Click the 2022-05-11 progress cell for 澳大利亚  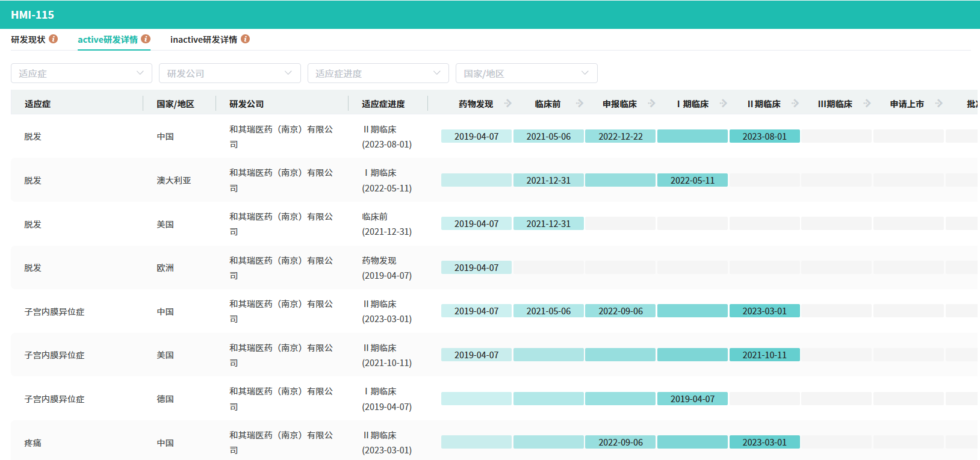[692, 181]
